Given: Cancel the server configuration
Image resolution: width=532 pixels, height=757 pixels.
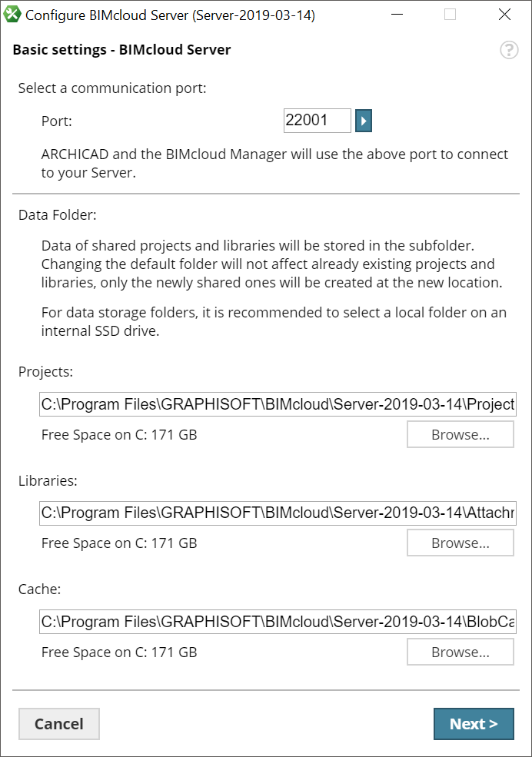Looking at the screenshot, I should [x=59, y=724].
